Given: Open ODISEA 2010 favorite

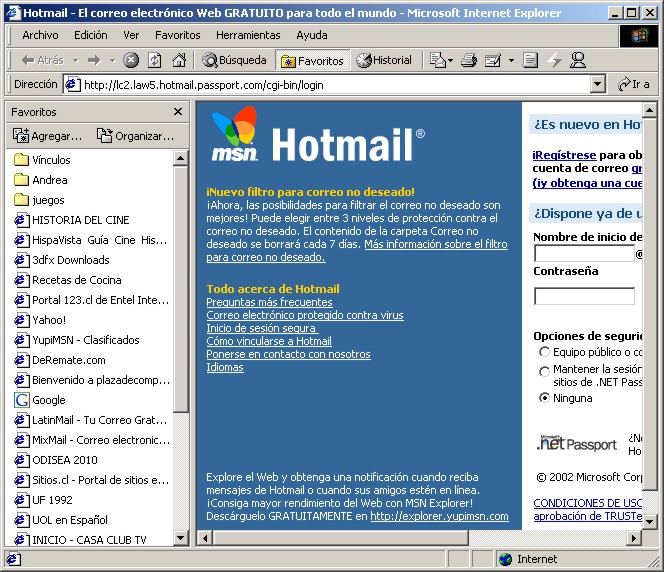Looking at the screenshot, I should tap(55, 460).
